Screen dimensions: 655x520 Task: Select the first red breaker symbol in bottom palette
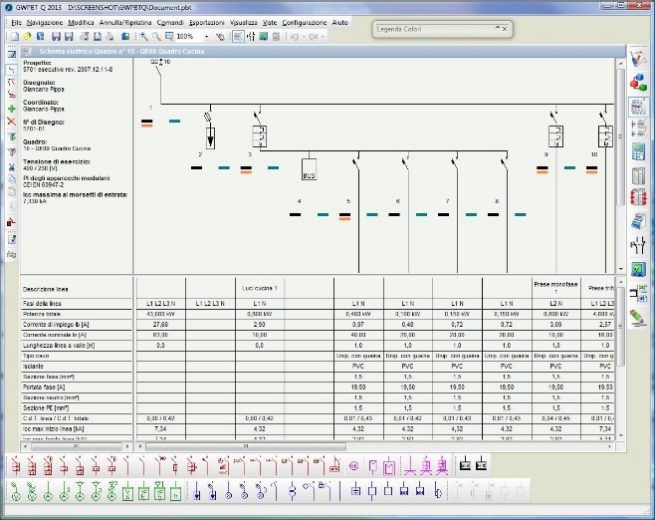tap(13, 466)
